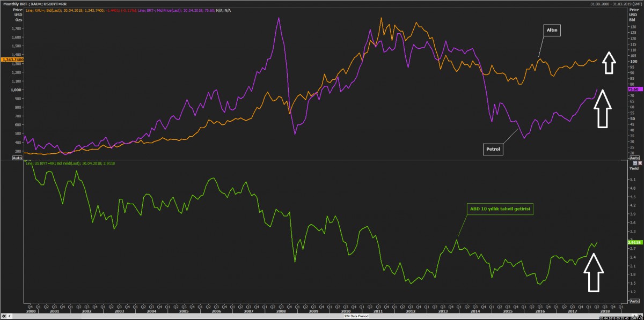This screenshot has width=644, height=320.
Task: Click the Yield axis title
Action: pos(633,167)
